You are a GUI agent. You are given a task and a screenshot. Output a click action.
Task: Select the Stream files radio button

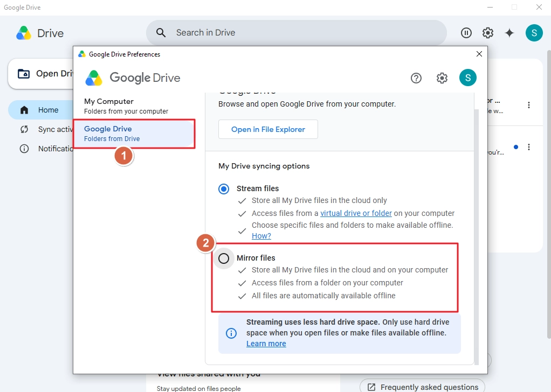pyautogui.click(x=224, y=189)
